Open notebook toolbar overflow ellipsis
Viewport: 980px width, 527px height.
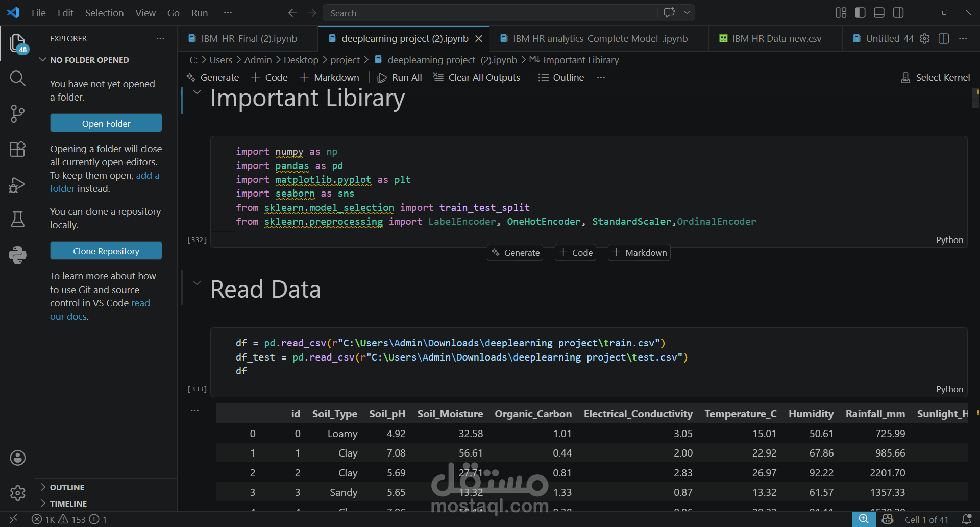click(601, 77)
